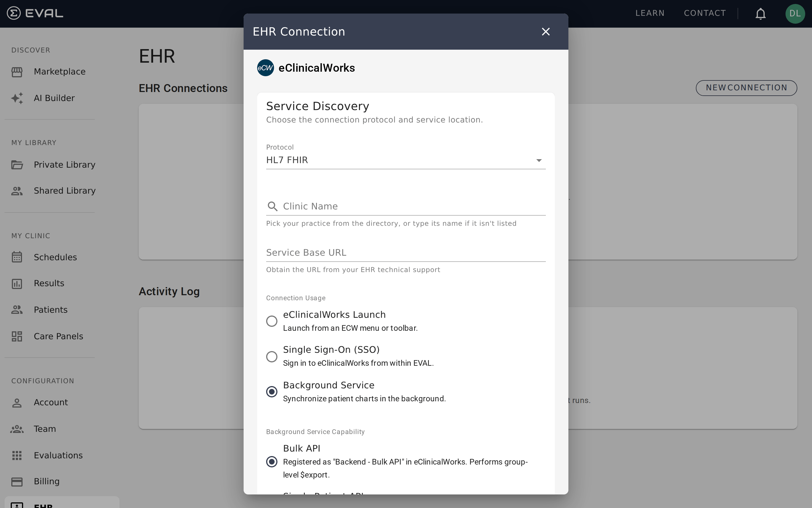Select Background Service radio option
Image resolution: width=812 pixels, height=508 pixels.
[x=272, y=392]
